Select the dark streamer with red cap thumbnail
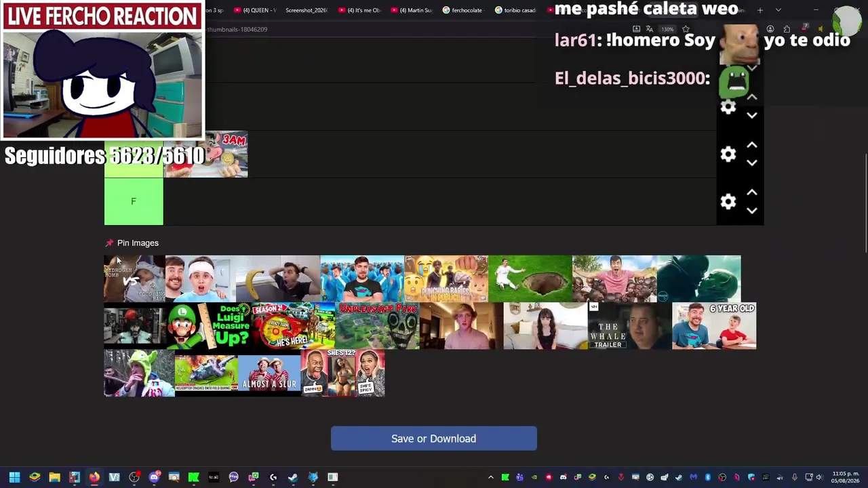The image size is (868, 488). (135, 326)
